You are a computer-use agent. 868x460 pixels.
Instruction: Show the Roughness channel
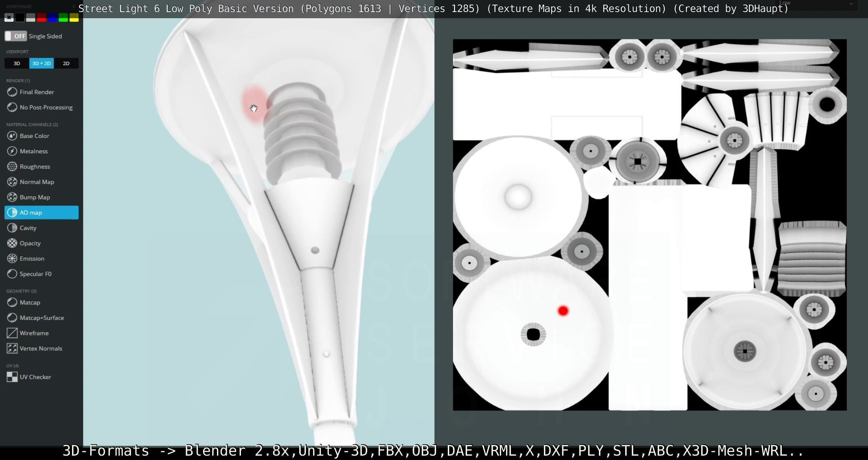(35, 166)
